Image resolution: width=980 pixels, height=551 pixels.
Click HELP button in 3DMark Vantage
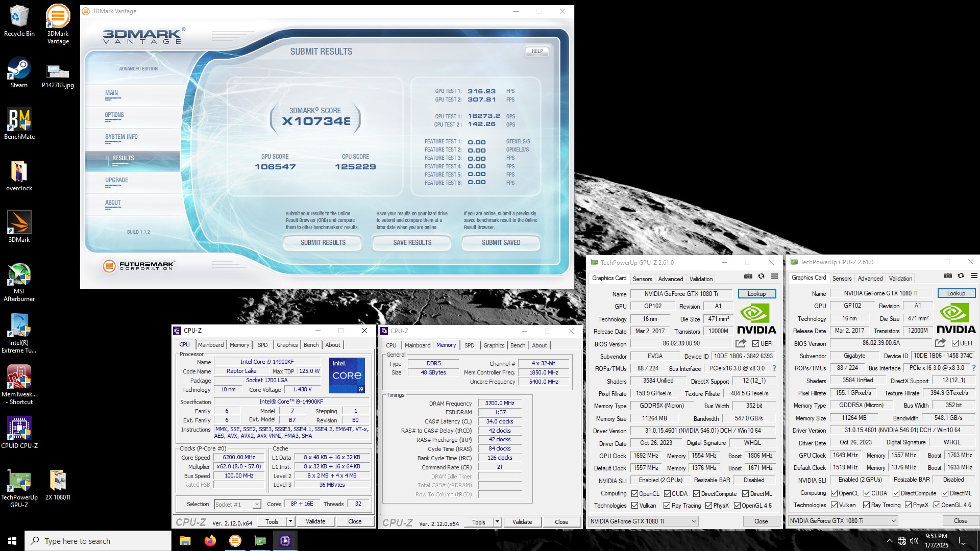(537, 51)
